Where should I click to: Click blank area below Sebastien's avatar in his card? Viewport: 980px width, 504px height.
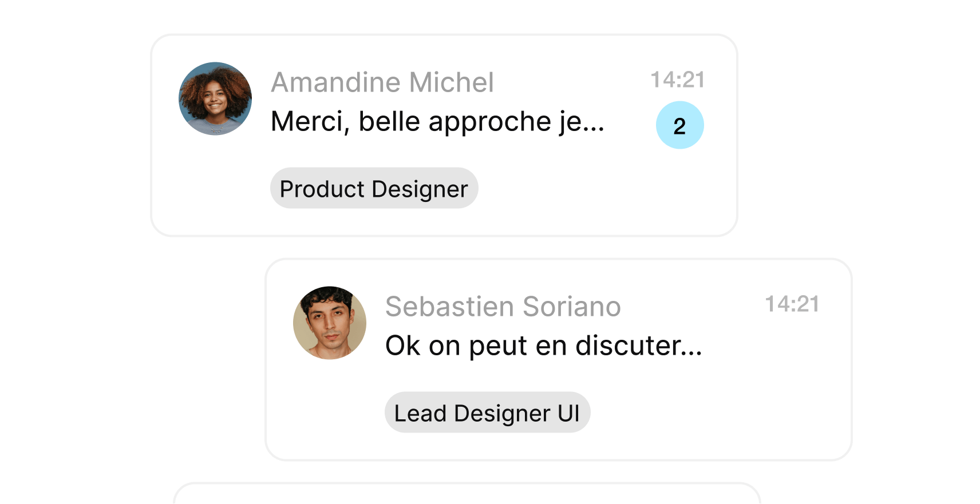[330, 407]
